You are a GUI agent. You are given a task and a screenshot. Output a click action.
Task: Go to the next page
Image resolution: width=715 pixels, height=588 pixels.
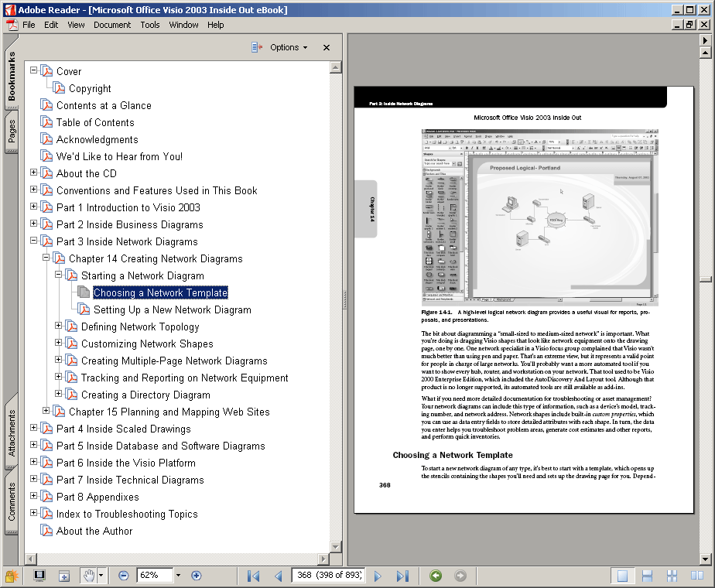tap(378, 576)
